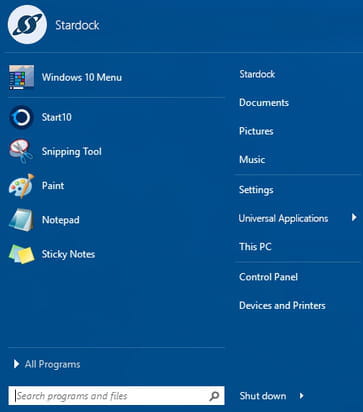Open the Music folder
The height and width of the screenshot is (412, 363).
pos(252,159)
